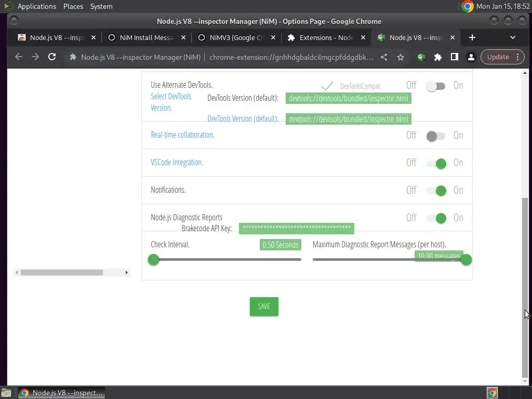This screenshot has width=532, height=399.
Task: Click the clock showing Mon Jan 15, 18:52
Action: [503, 6]
